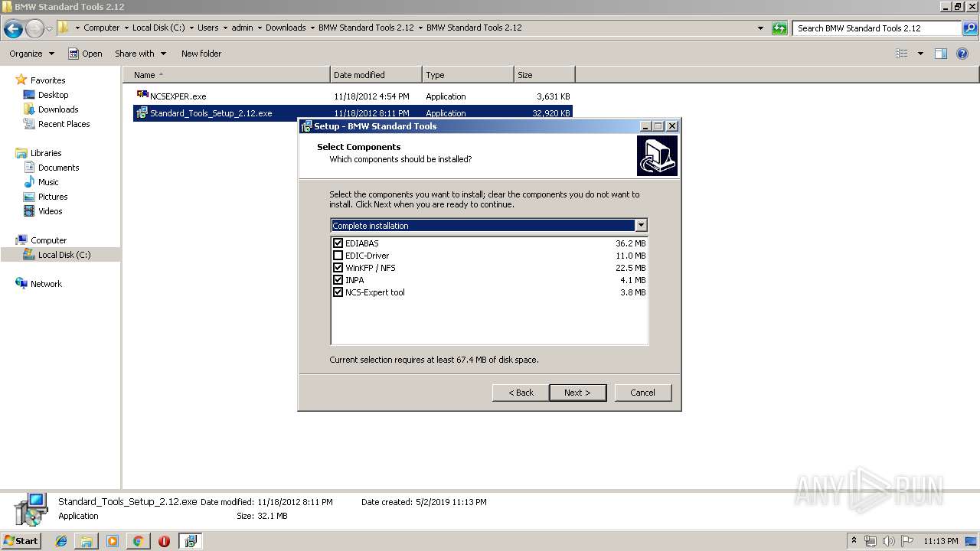Open the Documents library

(58, 168)
